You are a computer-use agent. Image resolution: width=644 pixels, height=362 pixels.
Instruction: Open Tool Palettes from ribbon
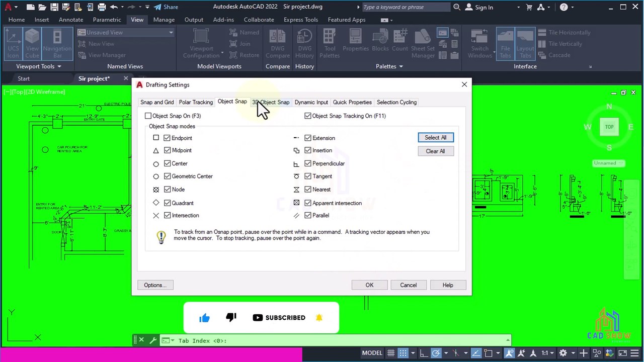(x=330, y=43)
